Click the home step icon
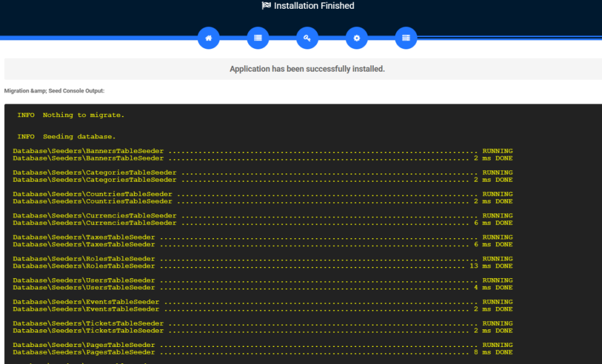 click(208, 38)
